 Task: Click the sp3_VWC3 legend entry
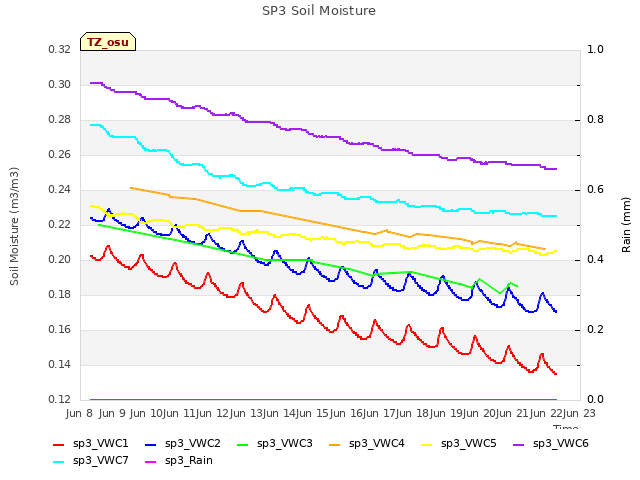275,444
